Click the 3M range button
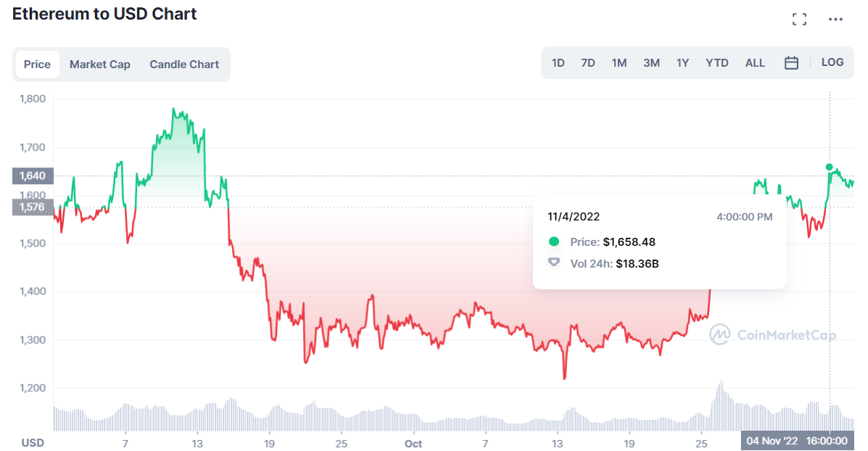868x451 pixels. tap(651, 63)
